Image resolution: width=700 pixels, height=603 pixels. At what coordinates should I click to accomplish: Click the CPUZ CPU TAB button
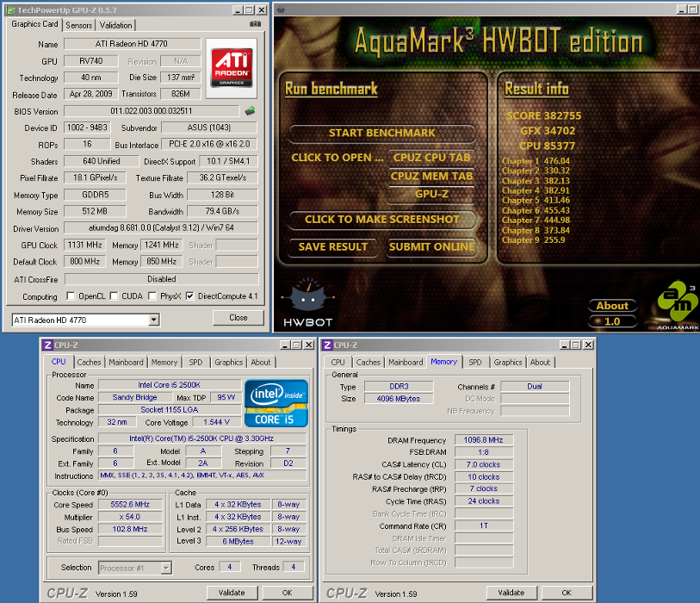coord(431,158)
